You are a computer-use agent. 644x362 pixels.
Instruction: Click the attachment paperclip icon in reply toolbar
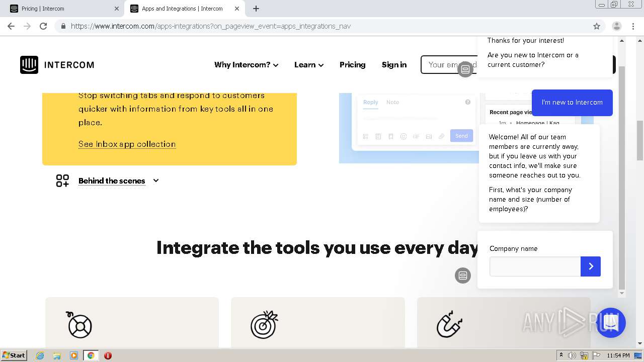pos(441,136)
